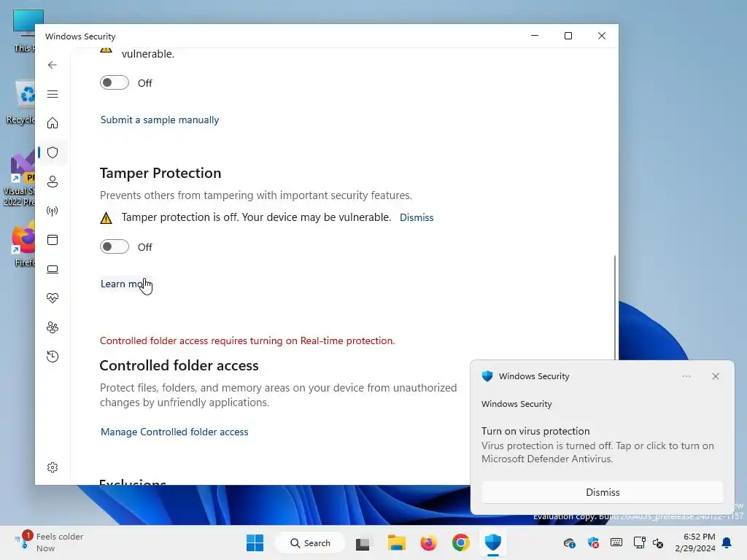747x560 pixels.
Task: Open File Explorer from the taskbar
Action: pyautogui.click(x=396, y=542)
